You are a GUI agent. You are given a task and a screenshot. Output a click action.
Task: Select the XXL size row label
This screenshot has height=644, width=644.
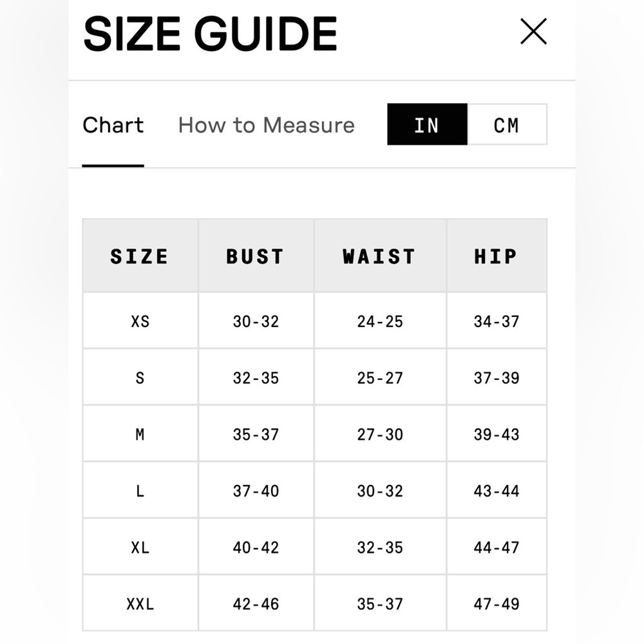tap(140, 604)
